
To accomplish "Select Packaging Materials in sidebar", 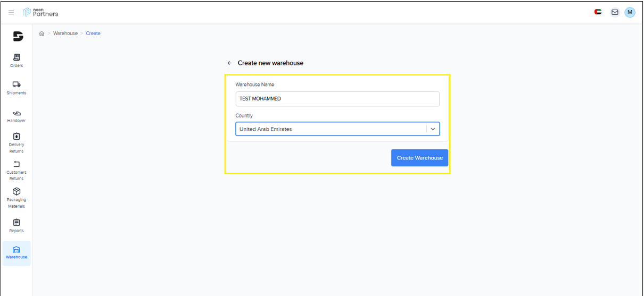I will point(16,198).
